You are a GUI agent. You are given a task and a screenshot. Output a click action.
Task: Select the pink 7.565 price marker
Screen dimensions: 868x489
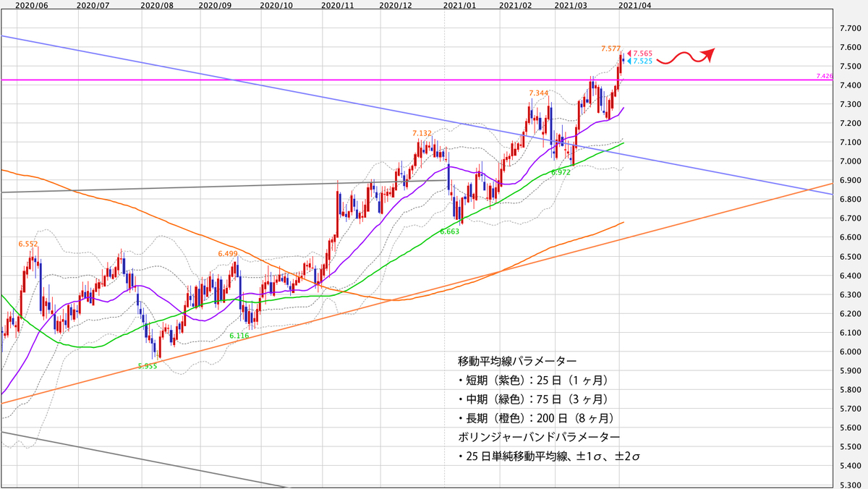[641, 54]
